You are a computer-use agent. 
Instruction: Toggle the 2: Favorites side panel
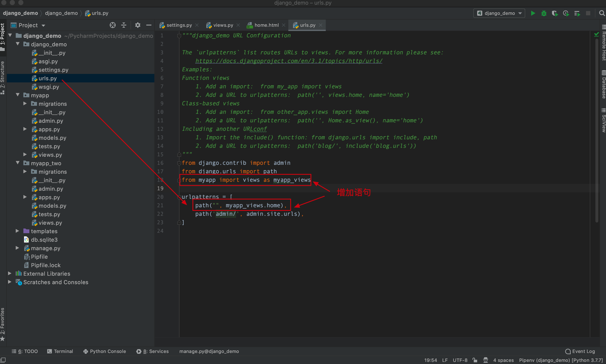point(3,324)
